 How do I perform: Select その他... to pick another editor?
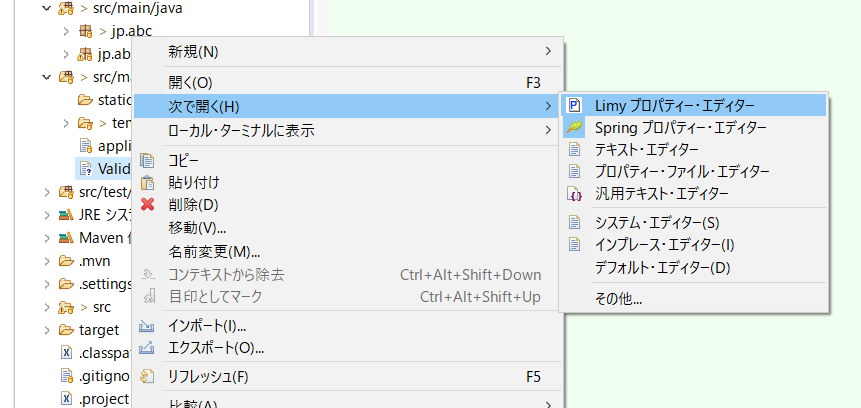pyautogui.click(x=618, y=298)
